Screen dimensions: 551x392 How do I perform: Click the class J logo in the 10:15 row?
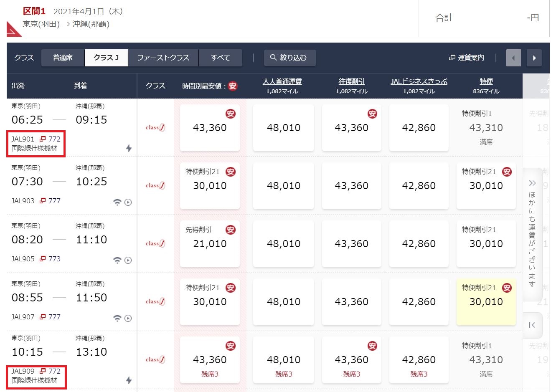pos(155,360)
